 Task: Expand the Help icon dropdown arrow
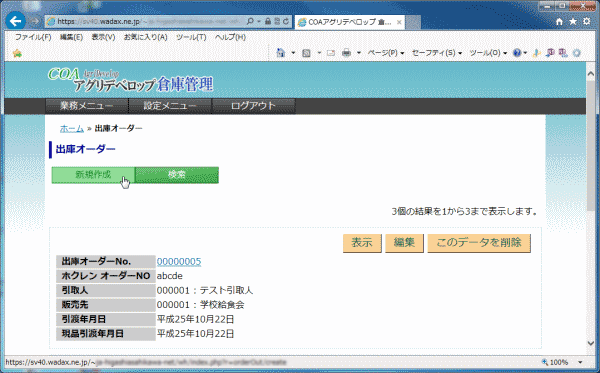(525, 53)
